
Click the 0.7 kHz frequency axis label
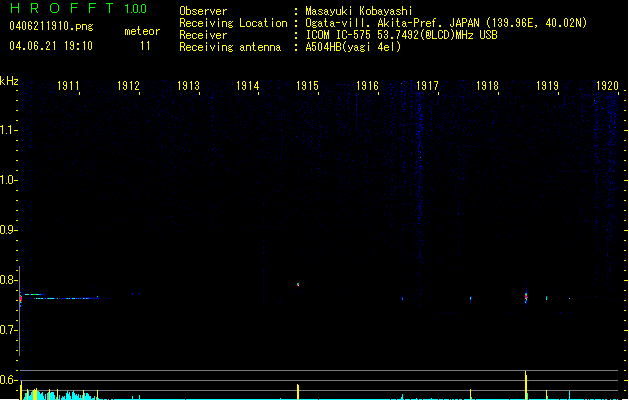click(8, 330)
